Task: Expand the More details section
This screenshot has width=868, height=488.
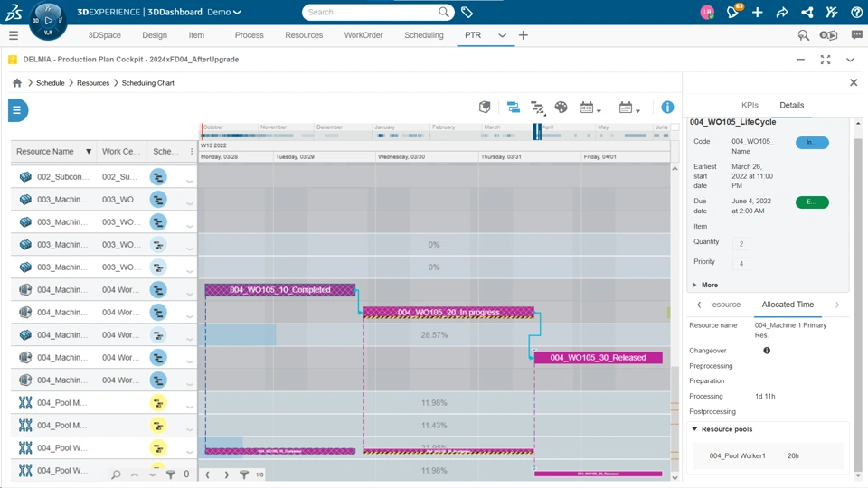Action: [704, 285]
